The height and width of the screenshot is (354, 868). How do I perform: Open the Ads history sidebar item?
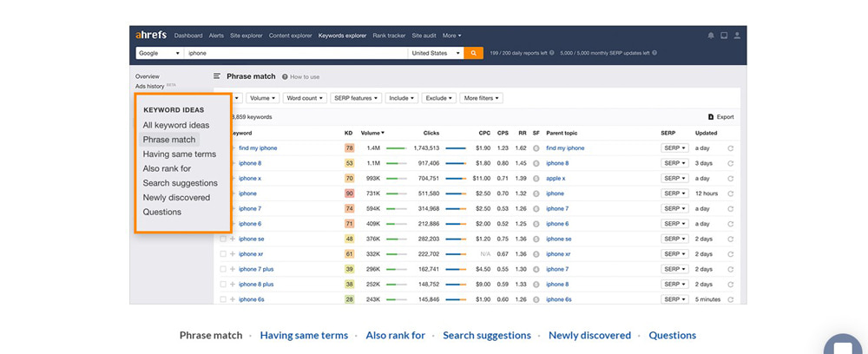click(150, 86)
